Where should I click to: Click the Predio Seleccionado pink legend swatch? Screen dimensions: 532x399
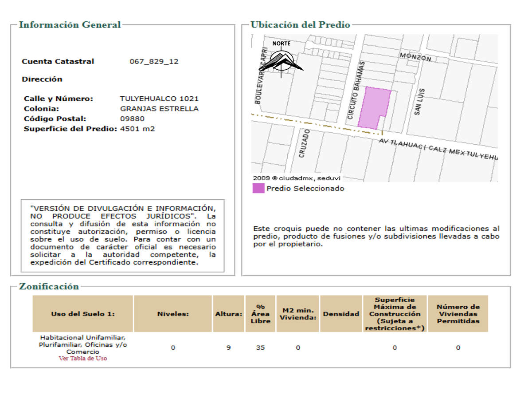(x=258, y=188)
